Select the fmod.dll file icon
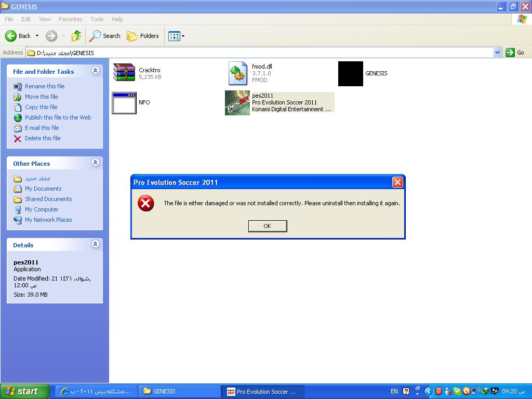The height and width of the screenshot is (399, 532). [x=238, y=73]
